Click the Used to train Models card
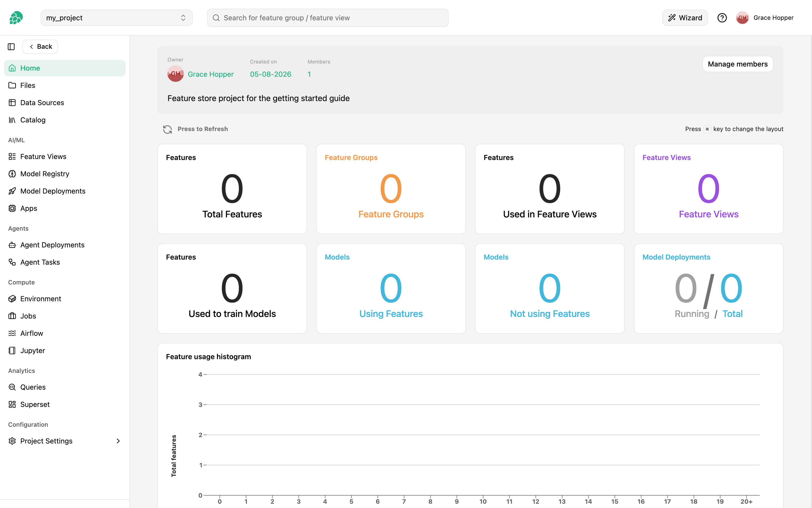812x508 pixels. pos(232,289)
